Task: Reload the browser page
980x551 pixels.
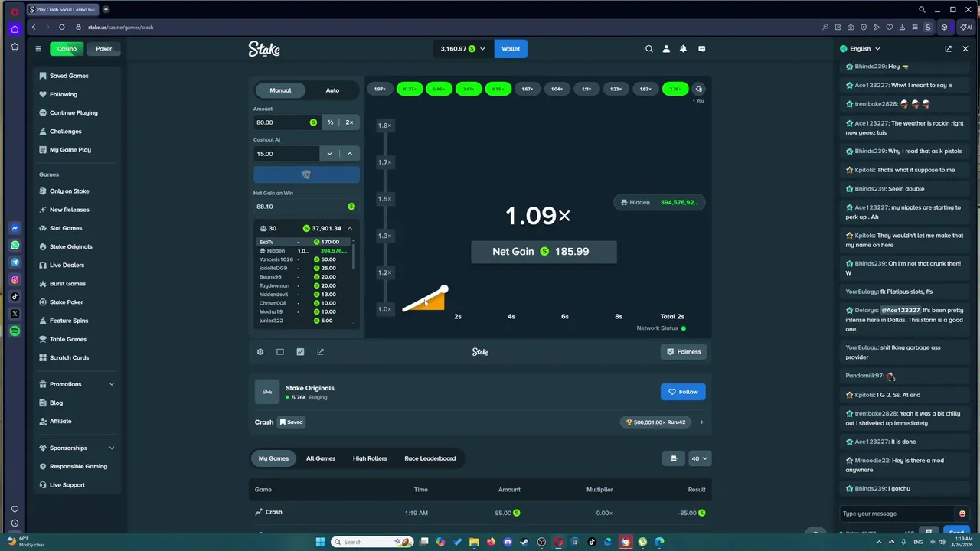Action: click(62, 27)
